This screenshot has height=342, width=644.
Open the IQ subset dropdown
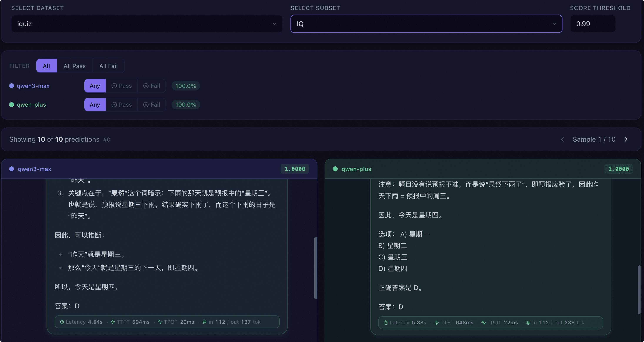click(426, 24)
